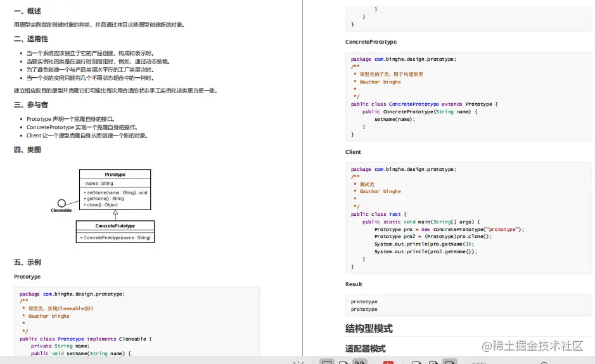595x364 pixels.
Task: Click bullet "为了避免创建一个与产品类层次平行的工厂类层次时"
Action: (91, 70)
